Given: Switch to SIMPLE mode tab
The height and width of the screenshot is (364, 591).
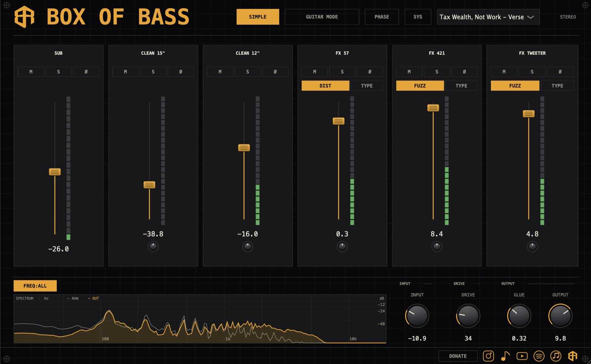Looking at the screenshot, I should click(258, 17).
